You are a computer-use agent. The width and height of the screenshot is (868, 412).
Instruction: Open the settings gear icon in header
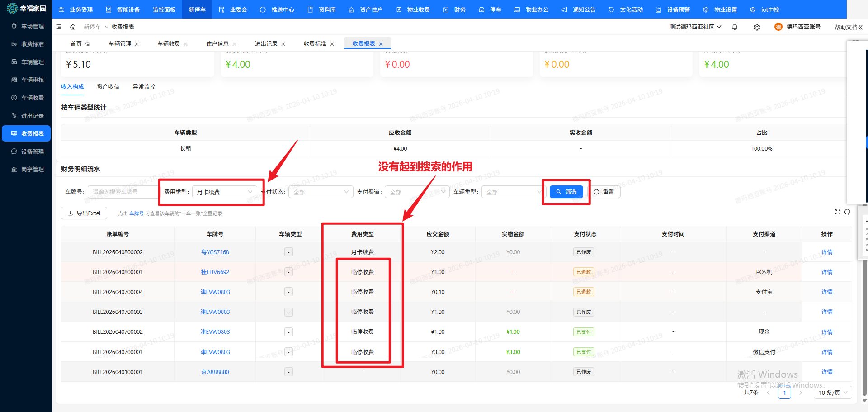pos(757,27)
